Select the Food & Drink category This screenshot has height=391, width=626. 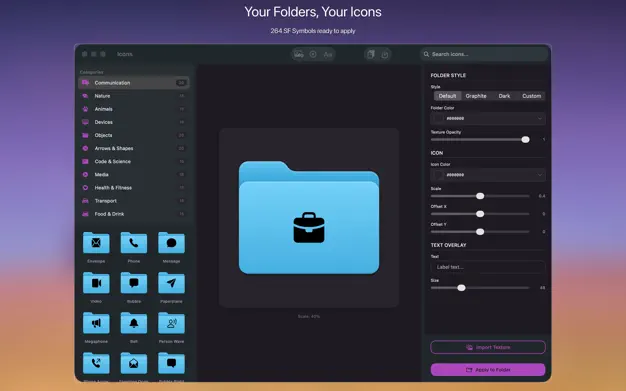(x=134, y=214)
